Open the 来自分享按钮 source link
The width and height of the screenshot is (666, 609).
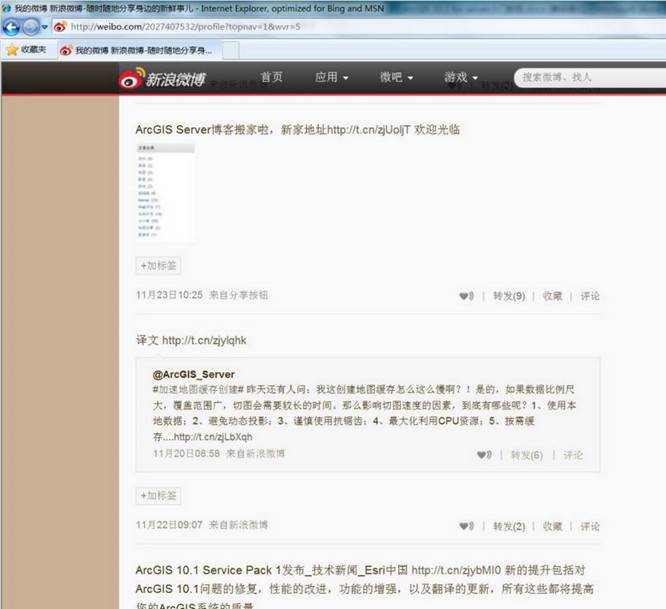pos(239,295)
